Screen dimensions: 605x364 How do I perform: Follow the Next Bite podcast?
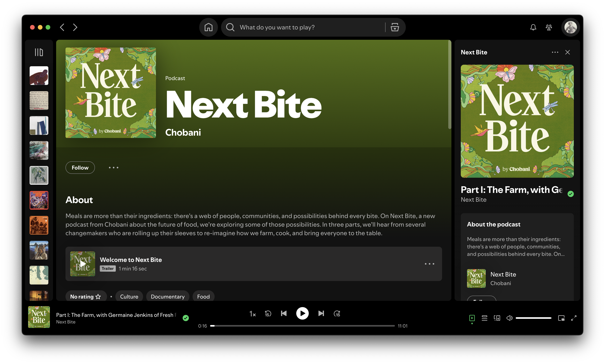pos(80,168)
